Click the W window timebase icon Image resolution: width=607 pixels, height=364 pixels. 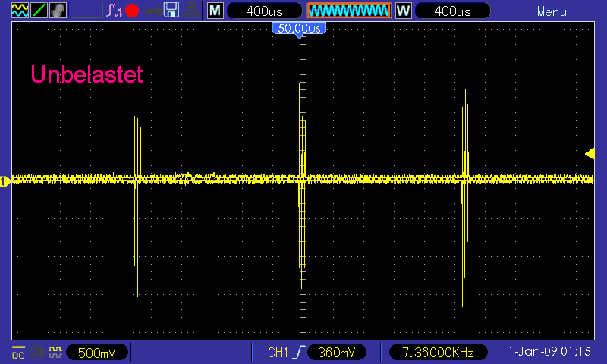pyautogui.click(x=404, y=11)
